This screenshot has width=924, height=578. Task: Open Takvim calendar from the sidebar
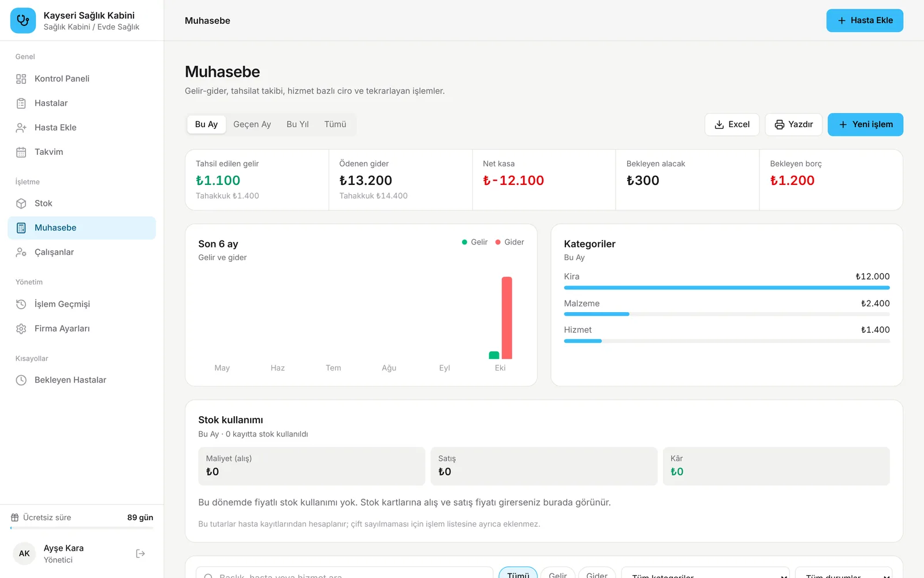pos(81,152)
